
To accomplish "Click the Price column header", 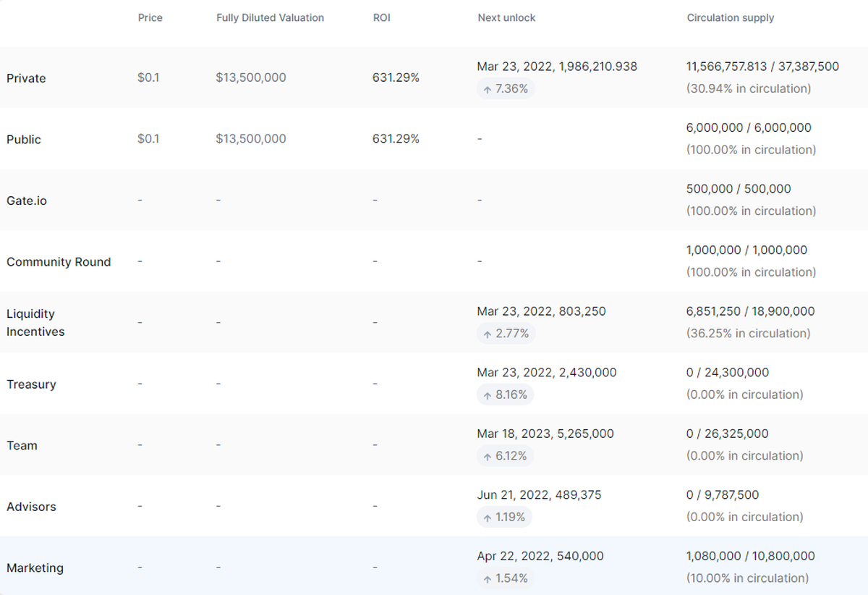I will 150,17.
